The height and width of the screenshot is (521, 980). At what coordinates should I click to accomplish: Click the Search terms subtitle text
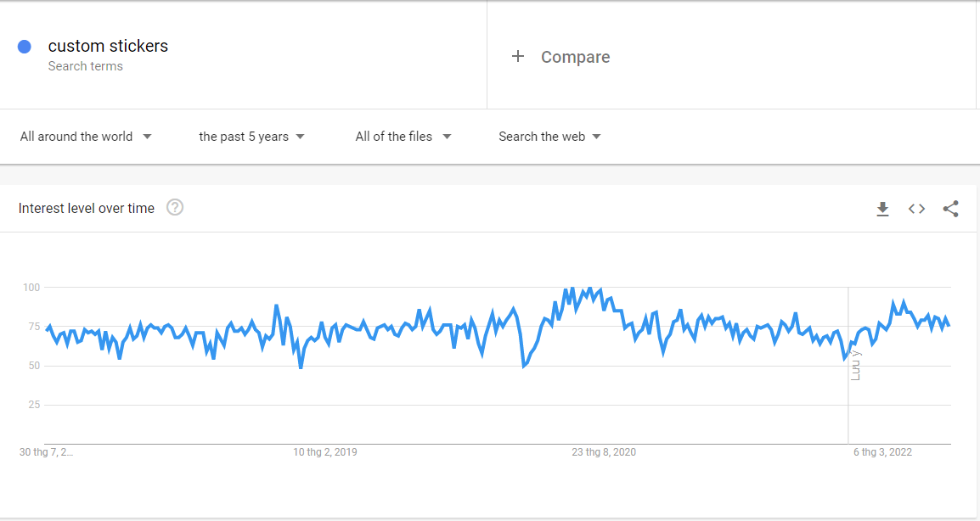tap(85, 66)
